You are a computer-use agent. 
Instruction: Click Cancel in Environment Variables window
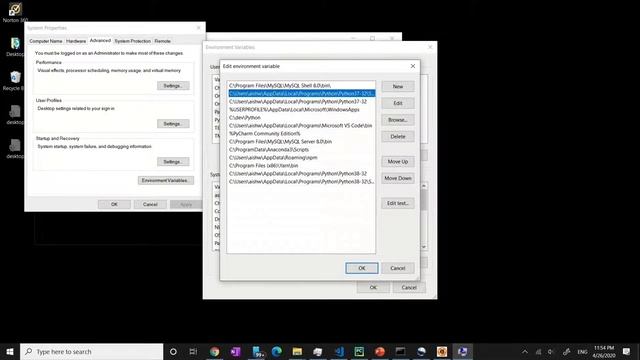tap(409, 288)
